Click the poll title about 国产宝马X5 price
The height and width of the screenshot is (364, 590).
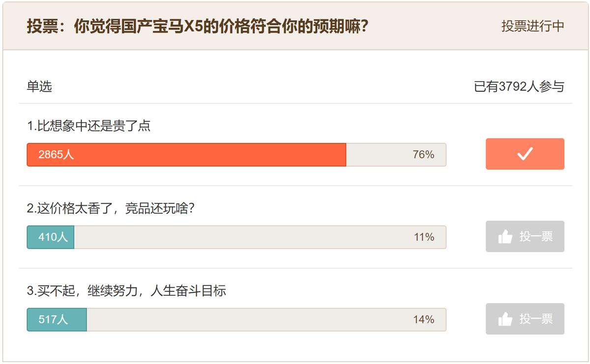coord(198,26)
